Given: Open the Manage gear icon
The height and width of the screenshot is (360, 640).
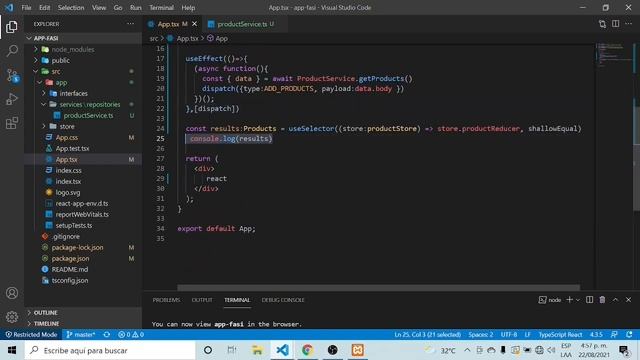Looking at the screenshot, I should pyautogui.click(x=12, y=316).
